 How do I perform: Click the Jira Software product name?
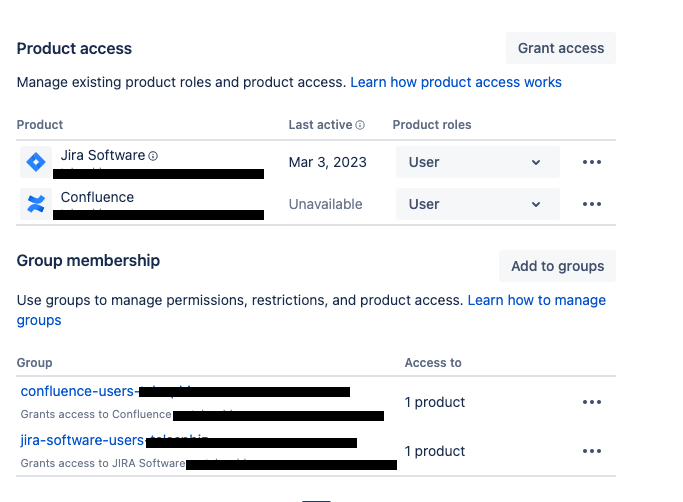click(x=103, y=155)
